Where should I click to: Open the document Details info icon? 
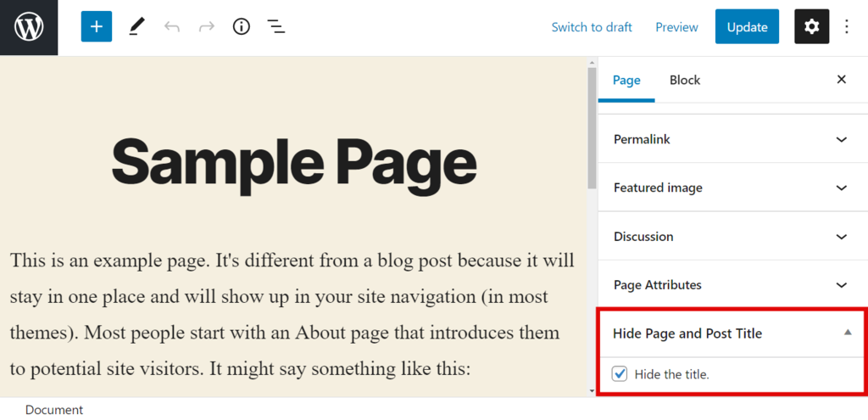242,27
